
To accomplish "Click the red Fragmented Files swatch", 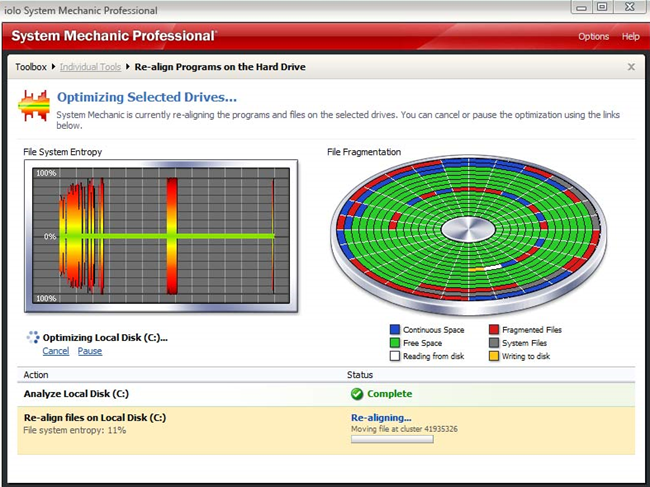I will 494,330.
